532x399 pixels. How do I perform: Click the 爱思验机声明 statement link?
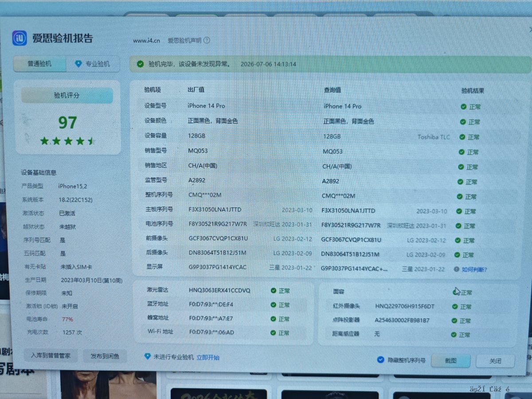(x=184, y=40)
